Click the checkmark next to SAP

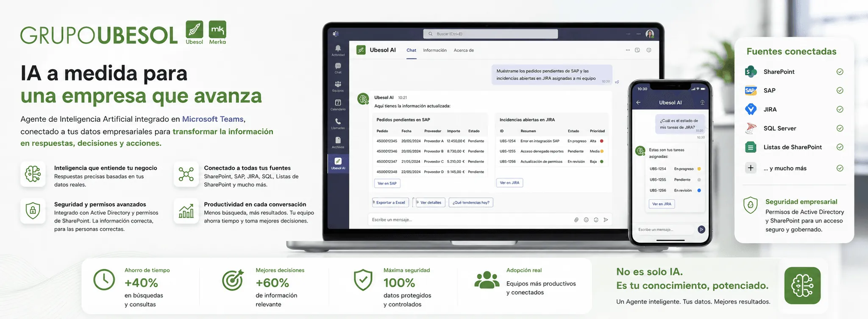click(x=840, y=90)
